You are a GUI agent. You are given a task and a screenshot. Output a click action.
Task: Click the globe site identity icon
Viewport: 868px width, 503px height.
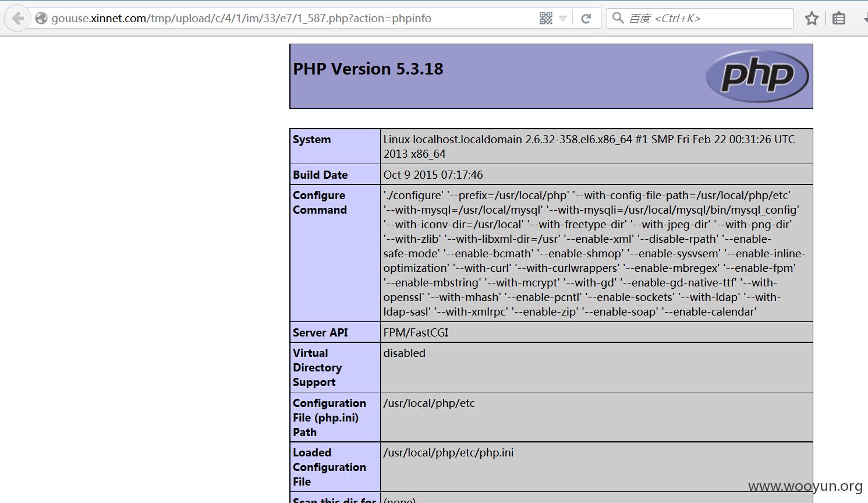tap(41, 18)
